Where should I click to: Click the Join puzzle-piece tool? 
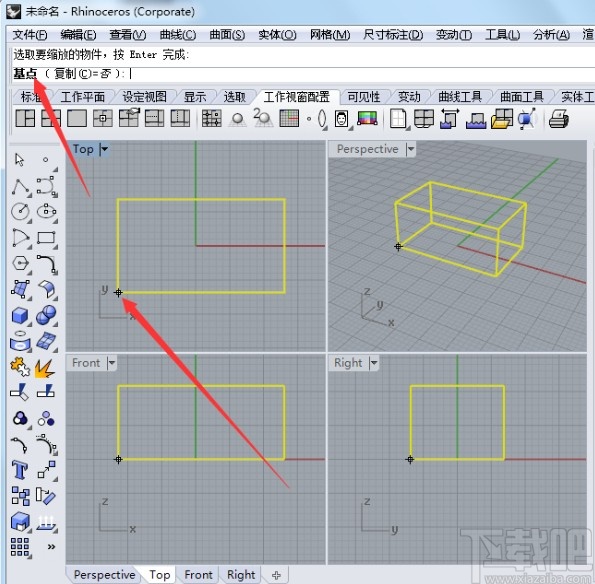point(20,367)
